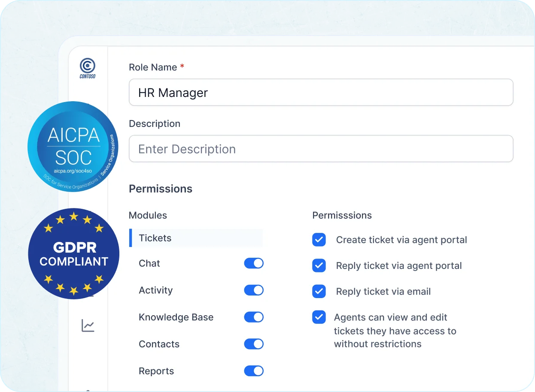Screen dimensions: 535x392
Task: Click the 'Create ticket via agent portal' text
Action: click(401, 240)
